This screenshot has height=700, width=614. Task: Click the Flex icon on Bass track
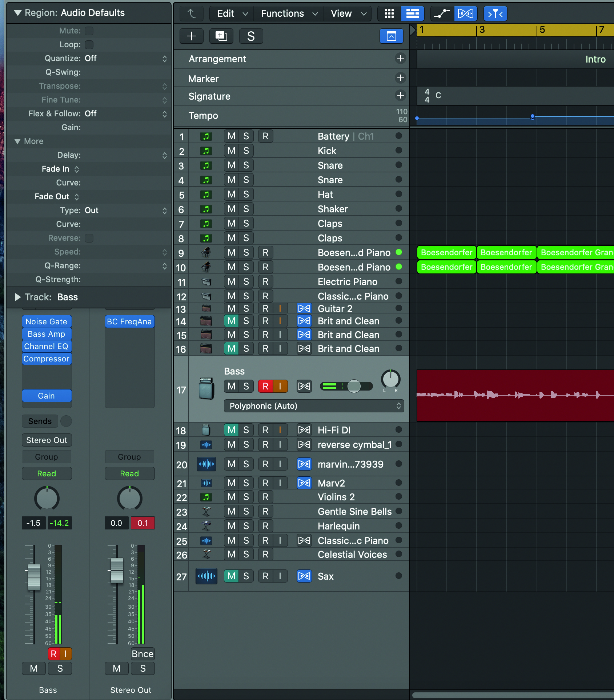[x=304, y=386]
